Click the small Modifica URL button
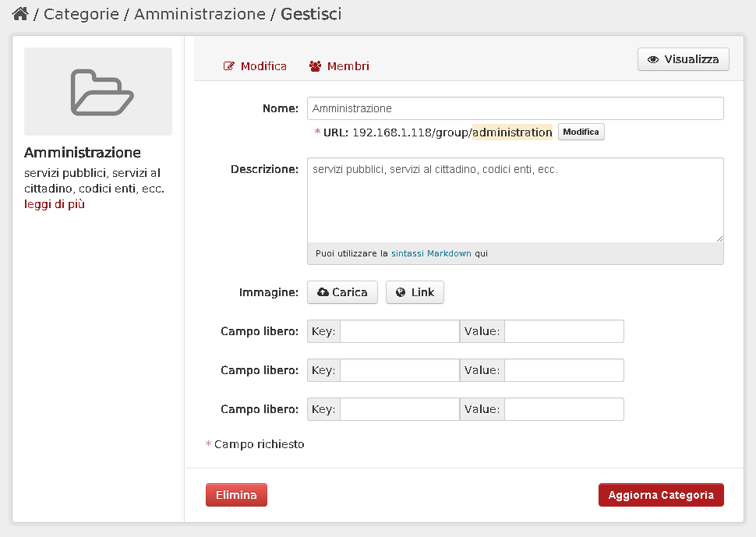 [581, 132]
